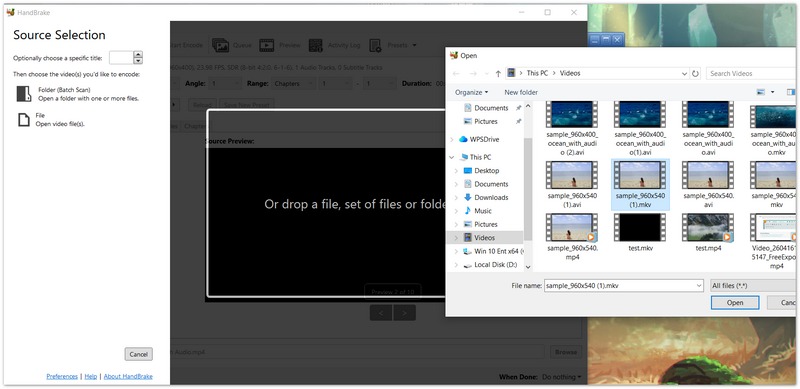Open the Queue in HandBrake toolbar
800x389 pixels.
tap(232, 45)
